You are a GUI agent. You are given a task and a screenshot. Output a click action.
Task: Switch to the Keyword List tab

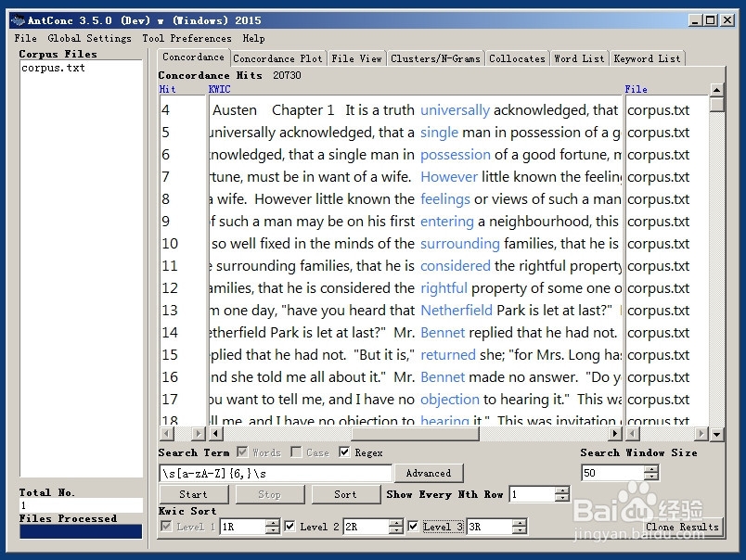point(647,58)
